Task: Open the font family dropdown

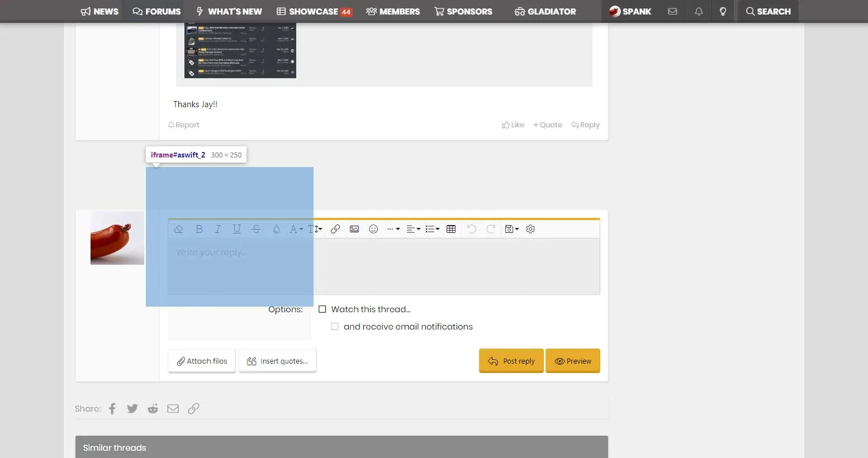Action: (x=296, y=229)
